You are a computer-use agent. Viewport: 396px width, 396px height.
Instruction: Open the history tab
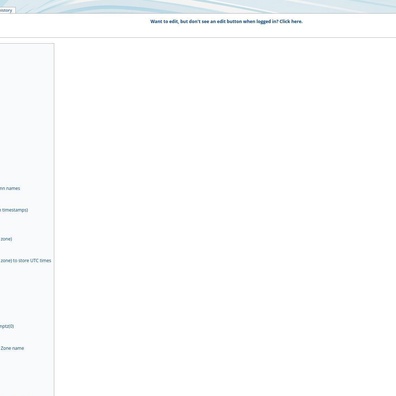(7, 10)
